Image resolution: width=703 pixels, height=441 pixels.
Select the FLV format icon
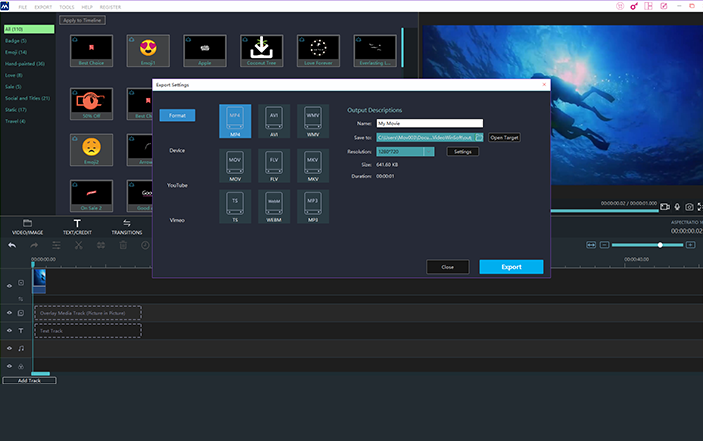click(273, 163)
